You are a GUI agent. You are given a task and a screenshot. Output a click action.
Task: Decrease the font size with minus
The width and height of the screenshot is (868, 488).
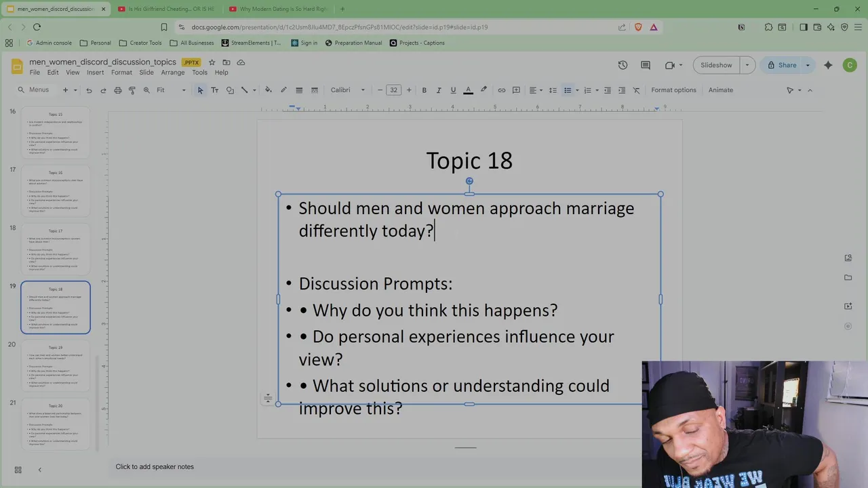tap(380, 90)
